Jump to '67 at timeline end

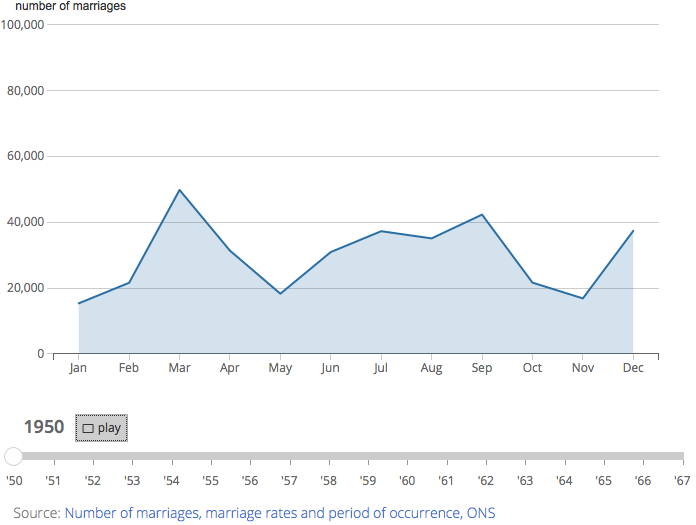(682, 481)
